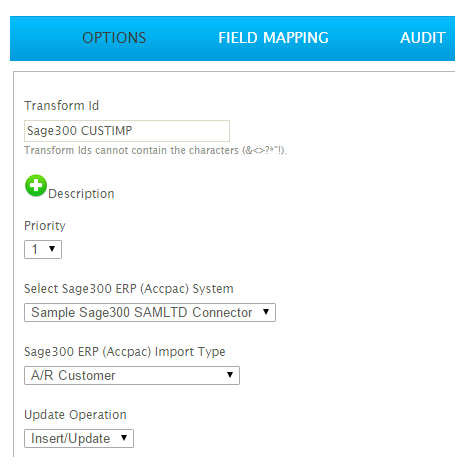Open the Priority dropdown showing 1
The height and width of the screenshot is (467, 465).
[x=43, y=249]
